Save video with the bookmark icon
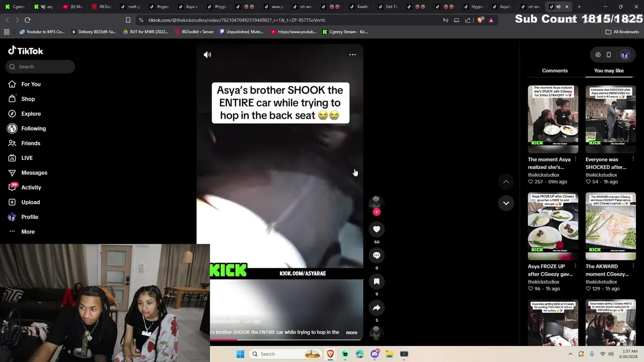This screenshot has height=362, width=644. coord(376,282)
